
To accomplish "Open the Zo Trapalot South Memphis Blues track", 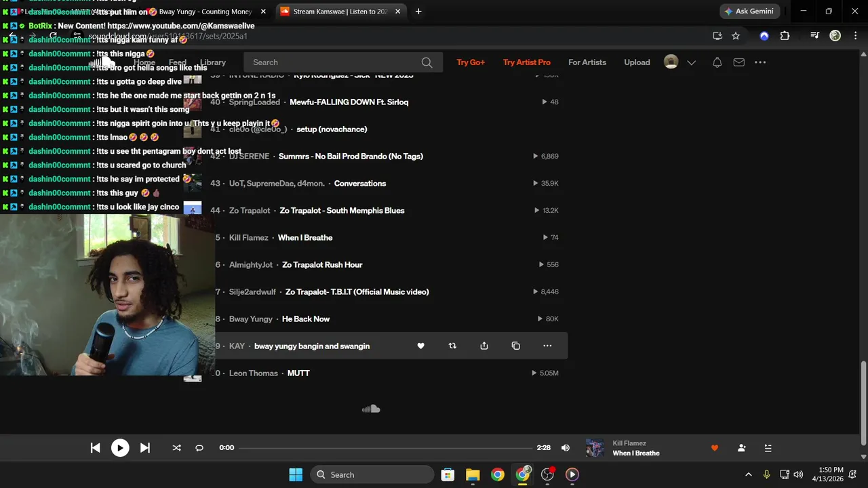I will coord(342,211).
